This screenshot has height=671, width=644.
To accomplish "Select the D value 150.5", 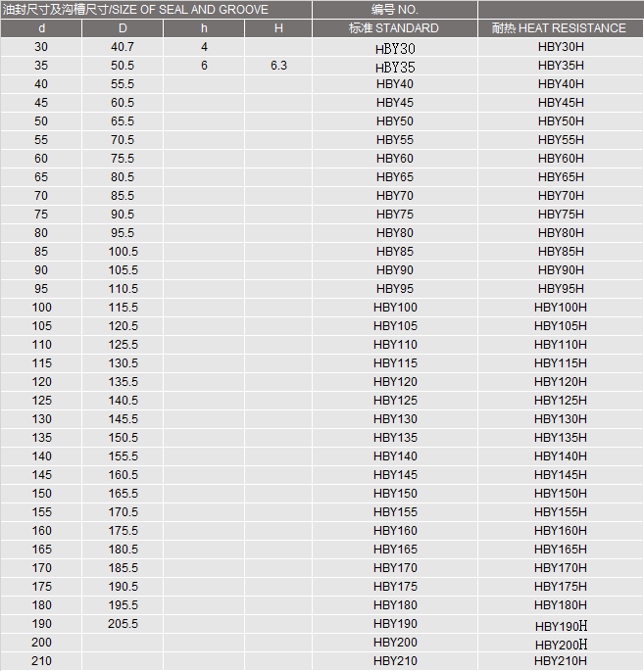I will [x=124, y=438].
